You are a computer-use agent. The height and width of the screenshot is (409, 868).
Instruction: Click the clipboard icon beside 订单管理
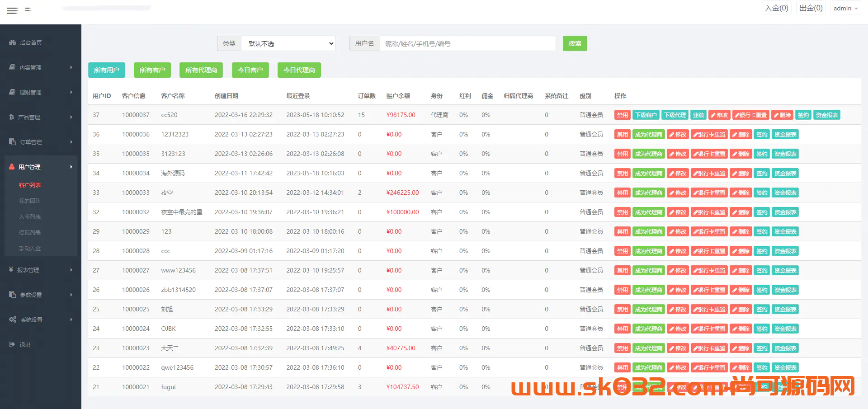[12, 142]
